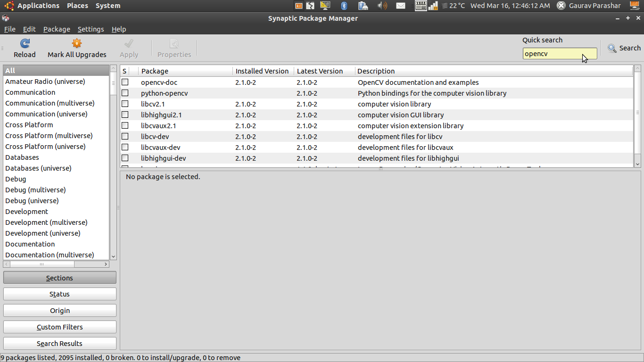Click the Custom Filters button

(60, 327)
